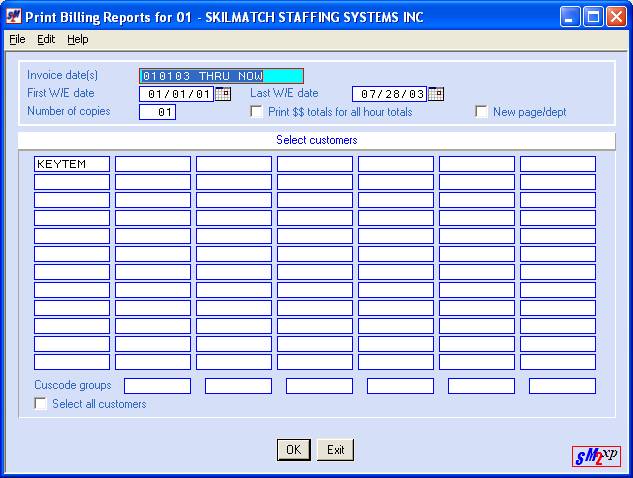
Task: Select the KEYTEM customer field
Action: pyautogui.click(x=72, y=164)
